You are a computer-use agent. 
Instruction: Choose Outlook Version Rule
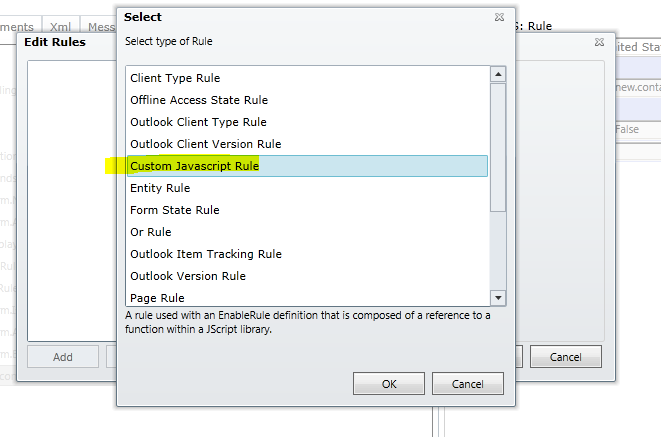(188, 276)
